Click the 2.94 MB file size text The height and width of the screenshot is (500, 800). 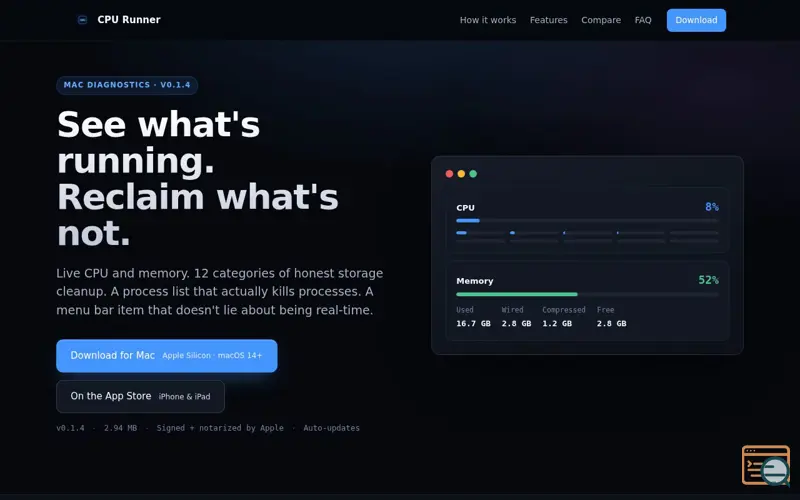pyautogui.click(x=120, y=428)
